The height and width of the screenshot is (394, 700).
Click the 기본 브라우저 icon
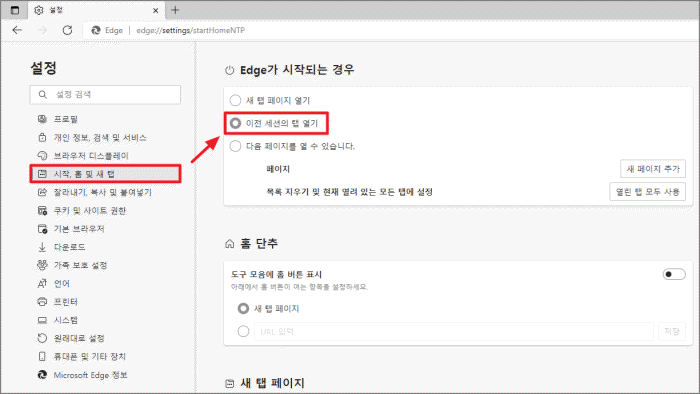pyautogui.click(x=42, y=229)
